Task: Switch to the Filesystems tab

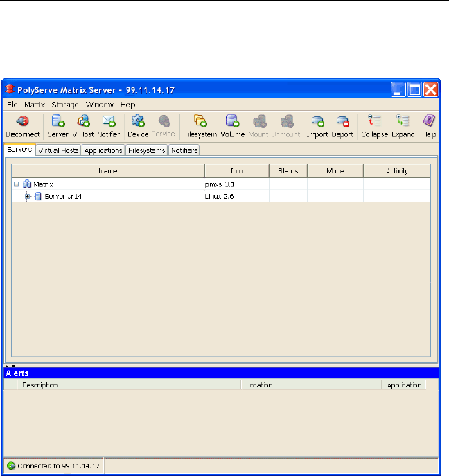Action: pos(147,150)
